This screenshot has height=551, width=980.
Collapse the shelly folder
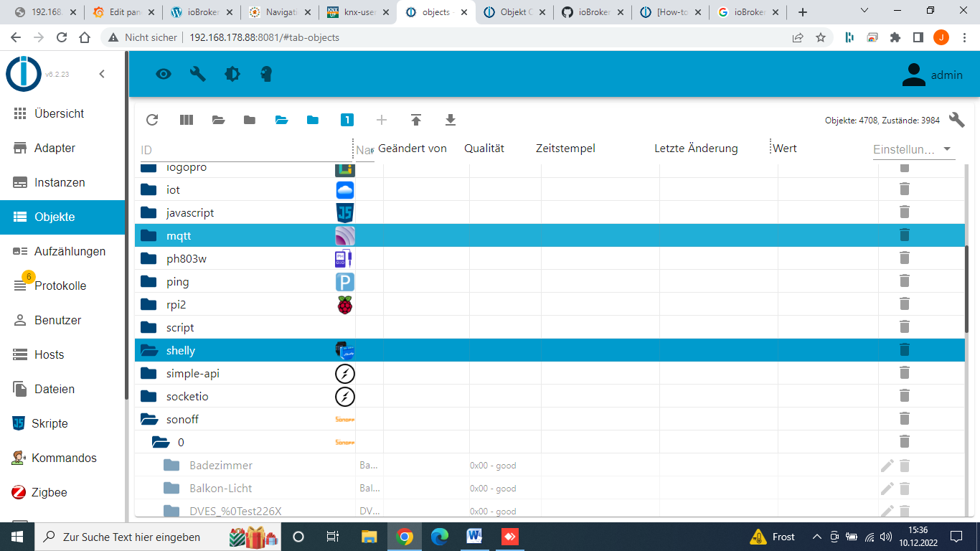click(x=149, y=350)
